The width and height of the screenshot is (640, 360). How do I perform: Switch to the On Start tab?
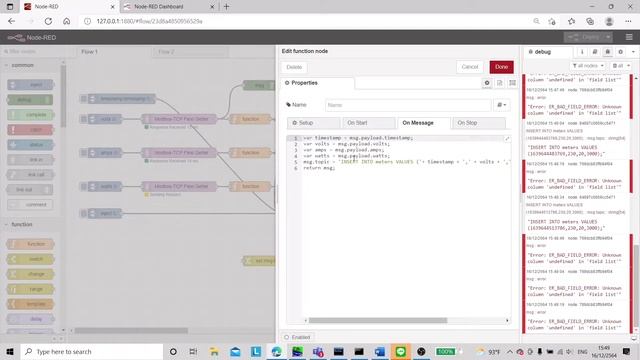click(369, 123)
